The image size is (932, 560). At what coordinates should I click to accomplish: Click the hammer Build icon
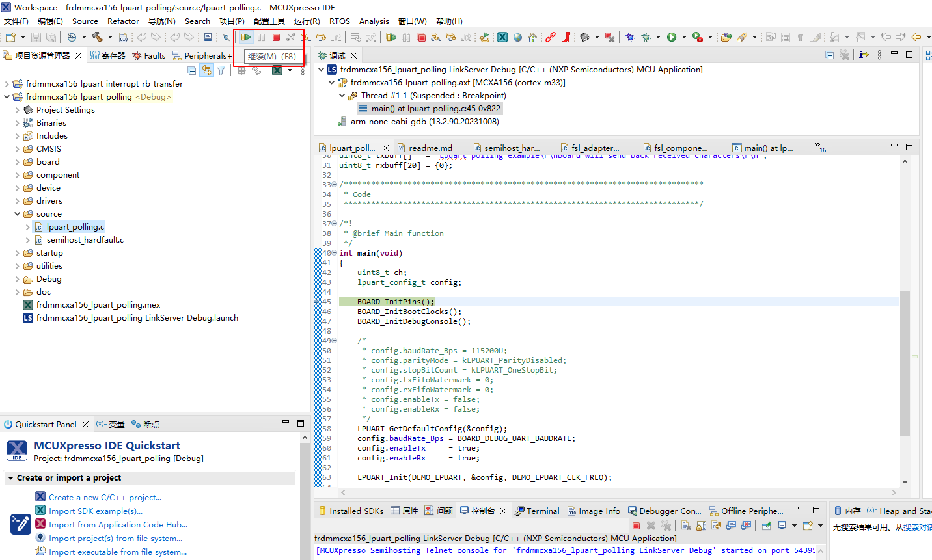tap(97, 37)
